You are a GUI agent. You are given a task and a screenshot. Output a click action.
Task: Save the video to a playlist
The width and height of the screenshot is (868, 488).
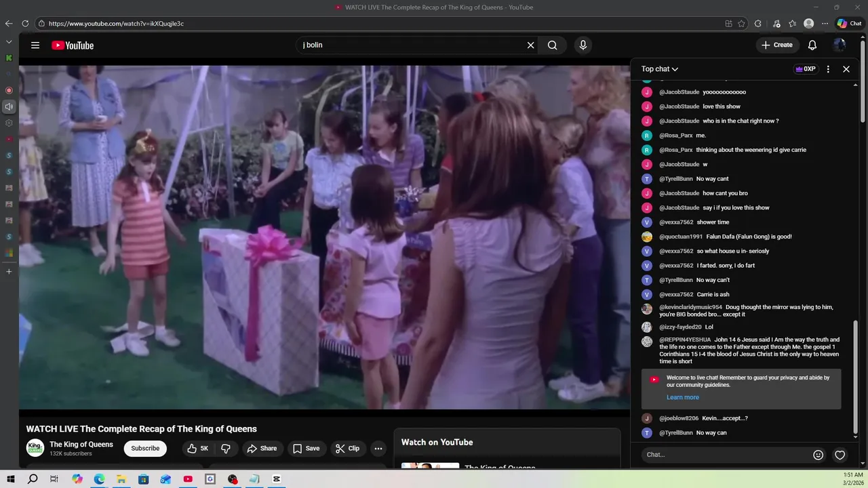(306, 448)
